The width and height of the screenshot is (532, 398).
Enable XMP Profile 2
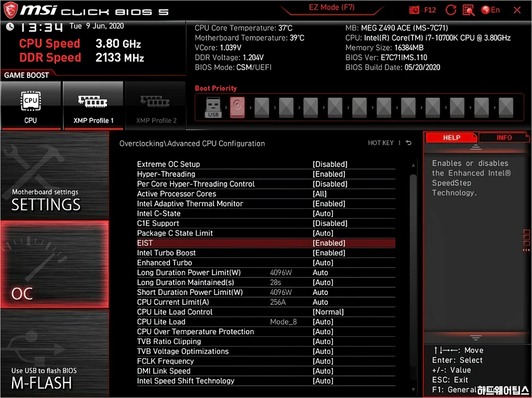156,105
